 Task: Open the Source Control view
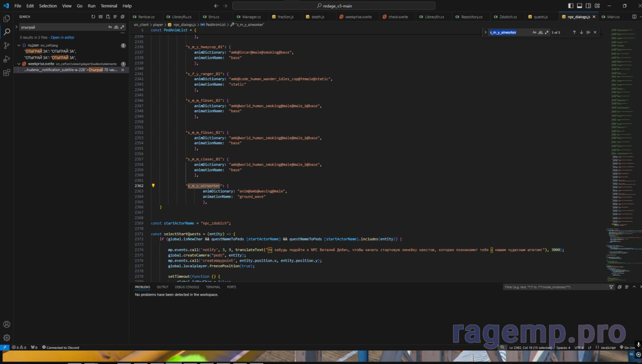click(7, 46)
